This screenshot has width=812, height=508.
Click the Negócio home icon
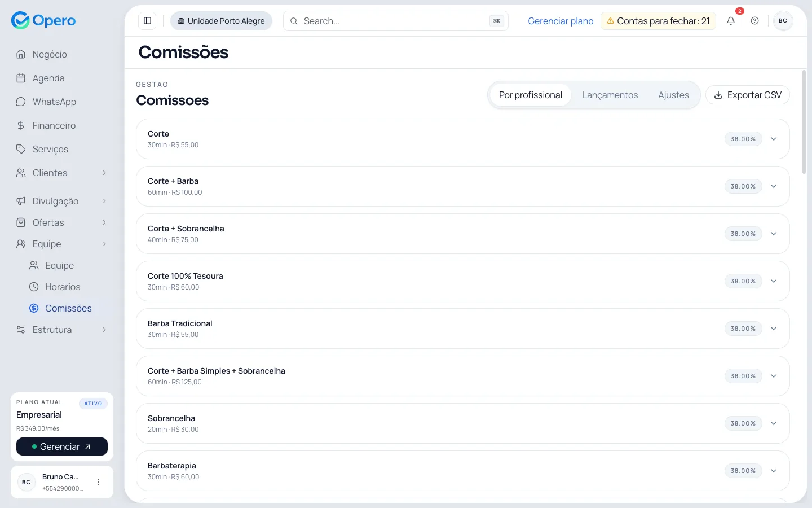click(x=21, y=54)
